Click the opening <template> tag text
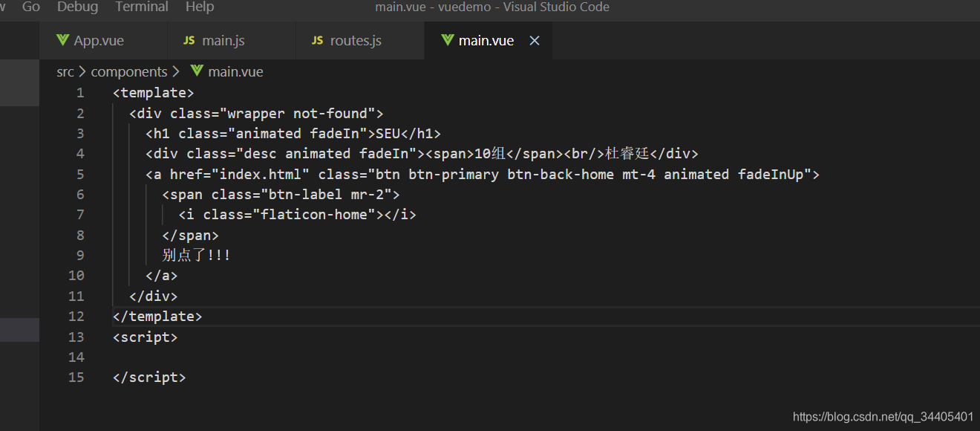 (154, 93)
